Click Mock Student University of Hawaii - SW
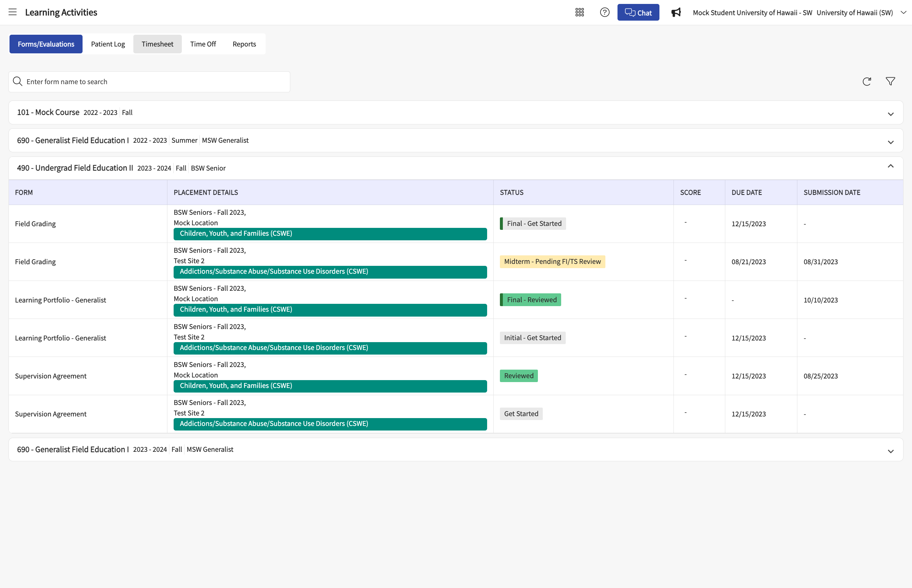This screenshot has width=912, height=588. pyautogui.click(x=752, y=12)
